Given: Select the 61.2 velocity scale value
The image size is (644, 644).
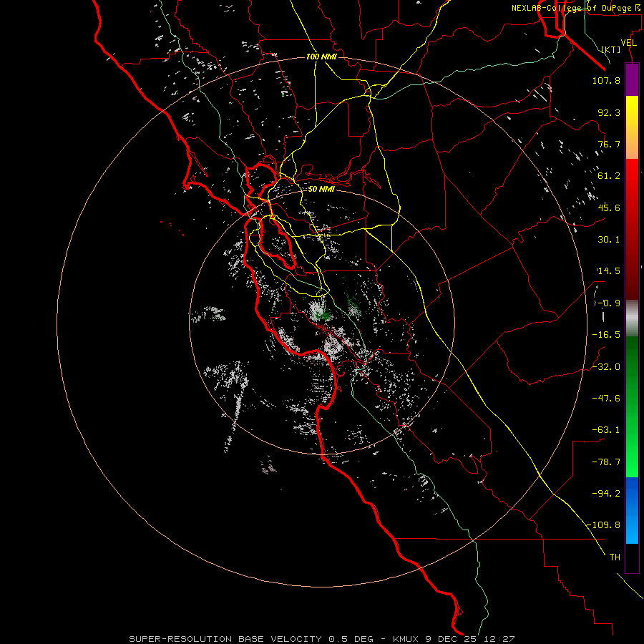Looking at the screenshot, I should tap(609, 176).
